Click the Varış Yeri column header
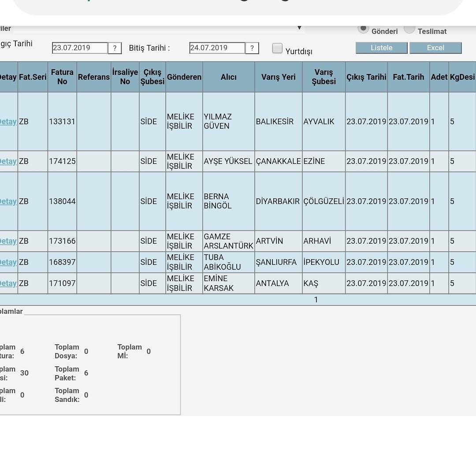The height and width of the screenshot is (476, 476). click(279, 77)
